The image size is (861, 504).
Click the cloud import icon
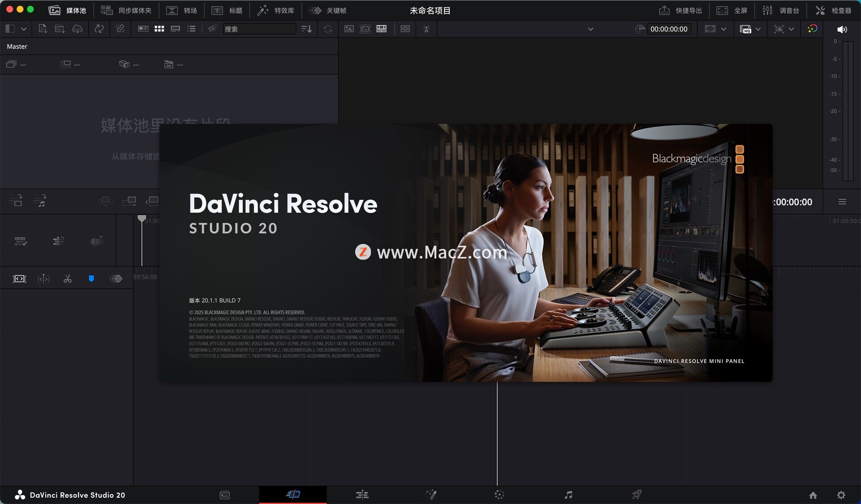coord(78,29)
